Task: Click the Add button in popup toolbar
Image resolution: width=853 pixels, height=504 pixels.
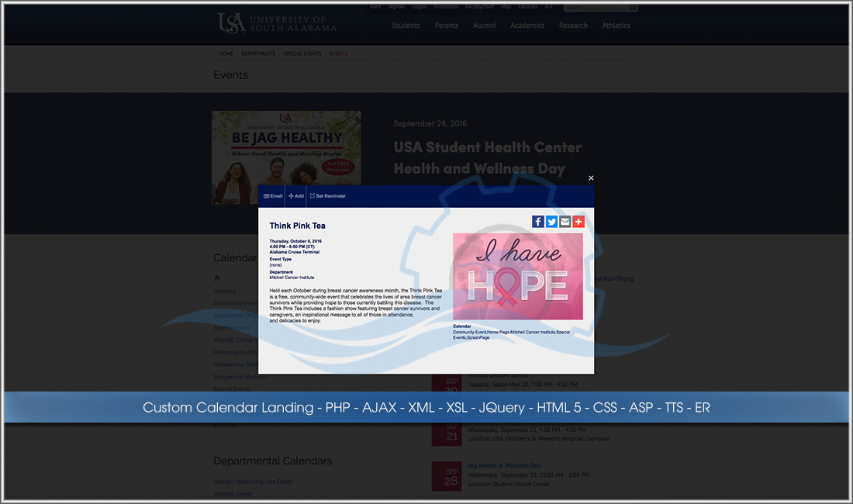Action: (296, 195)
